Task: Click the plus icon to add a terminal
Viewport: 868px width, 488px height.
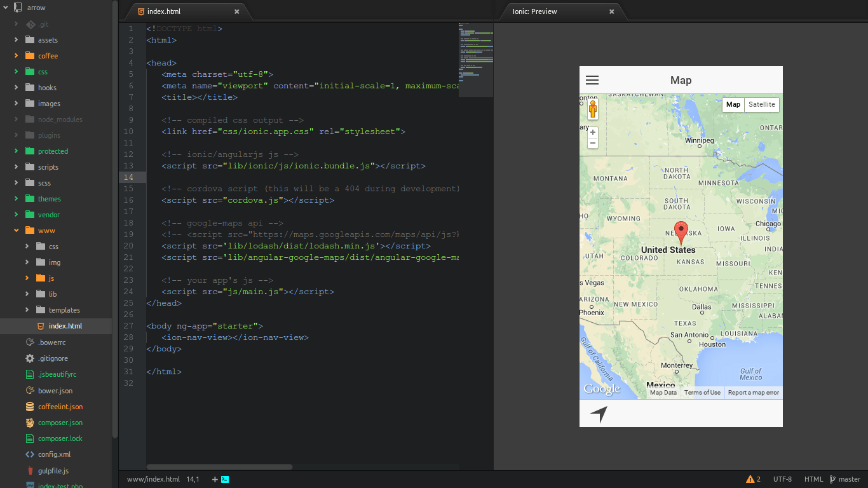Action: 215,479
